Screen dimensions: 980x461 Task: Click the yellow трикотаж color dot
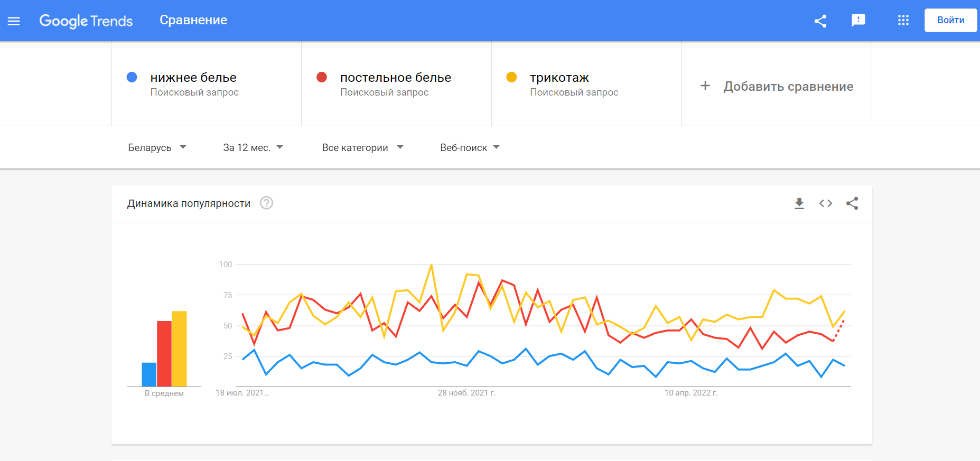[511, 77]
